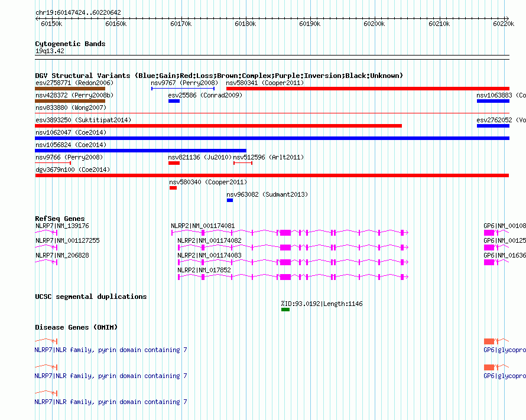The height and width of the screenshot is (420, 526).
Task: Click the Disease Genes (OMIM) track title
Action: [x=76, y=327]
